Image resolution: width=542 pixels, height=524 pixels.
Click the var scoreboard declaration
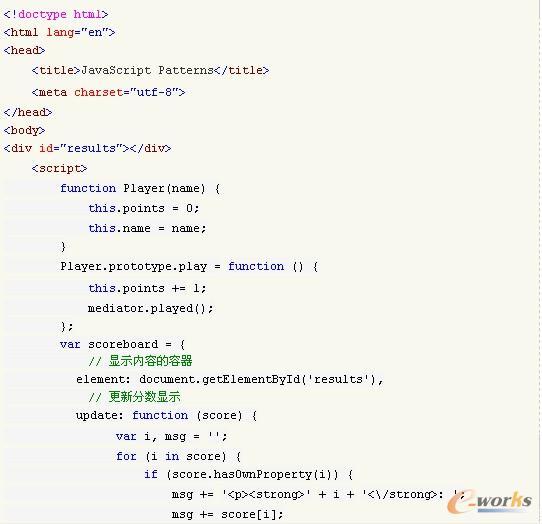coord(122,344)
